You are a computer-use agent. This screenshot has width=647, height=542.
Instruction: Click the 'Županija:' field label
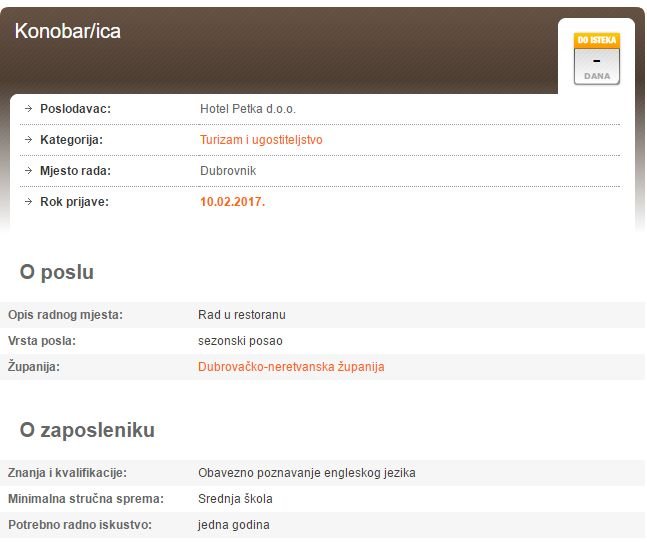(34, 367)
